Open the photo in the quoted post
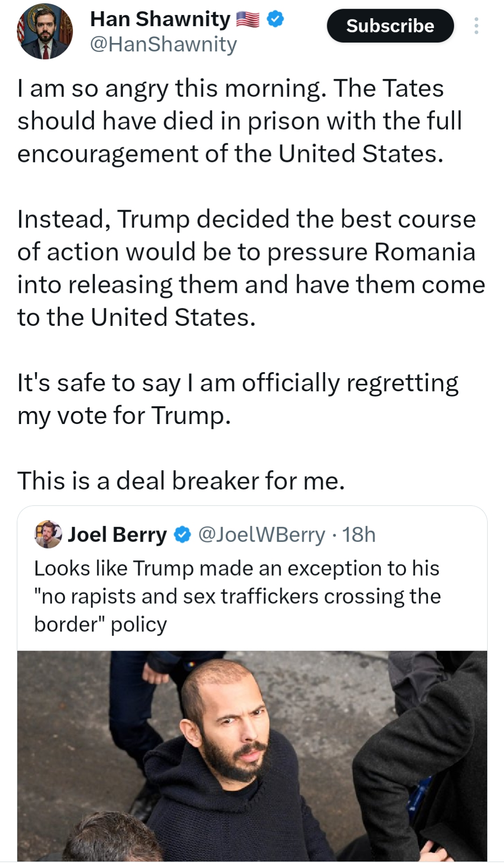The image size is (504, 863). click(x=252, y=756)
